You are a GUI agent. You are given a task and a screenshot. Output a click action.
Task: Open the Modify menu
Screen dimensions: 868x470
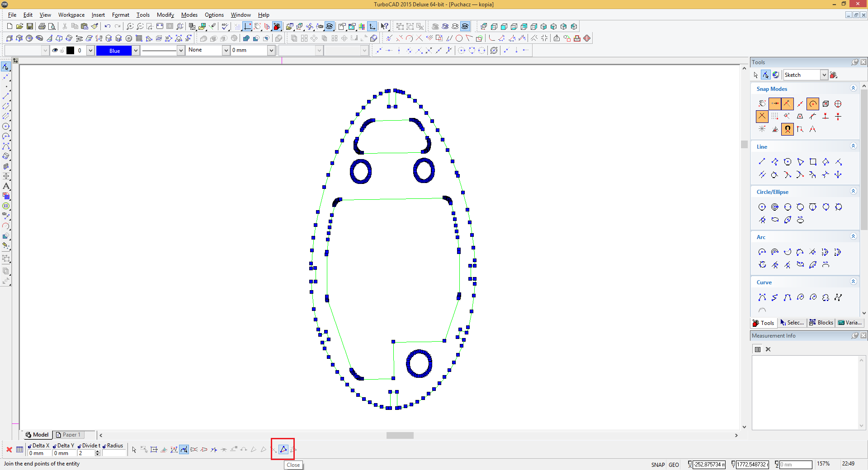(165, 15)
